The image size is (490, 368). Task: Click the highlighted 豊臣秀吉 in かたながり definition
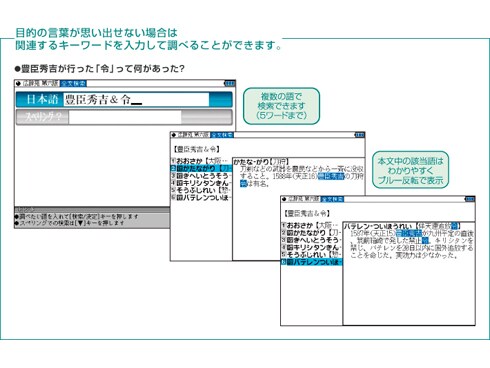coord(331,176)
